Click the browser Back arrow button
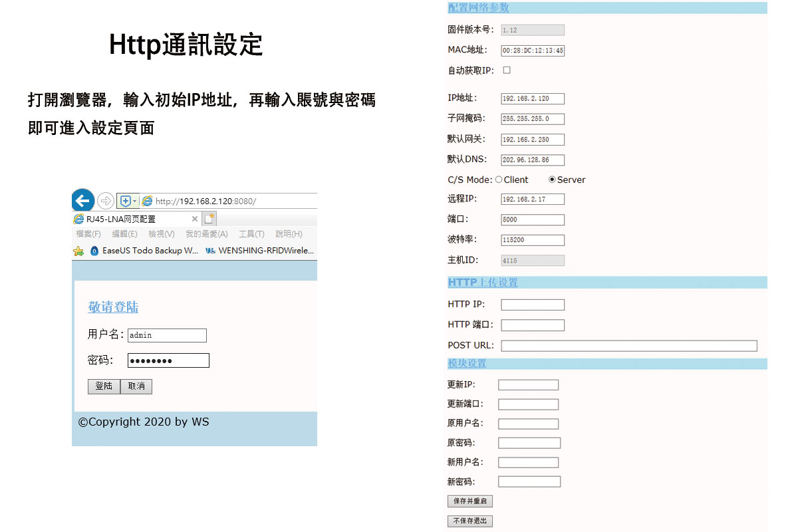Viewport: 798px width, 532px height. coord(83,200)
